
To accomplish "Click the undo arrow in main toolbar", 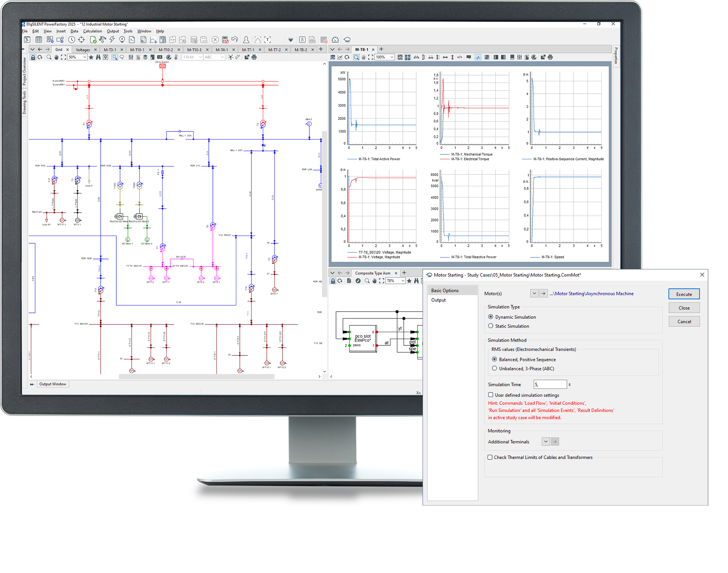I will (235, 39).
